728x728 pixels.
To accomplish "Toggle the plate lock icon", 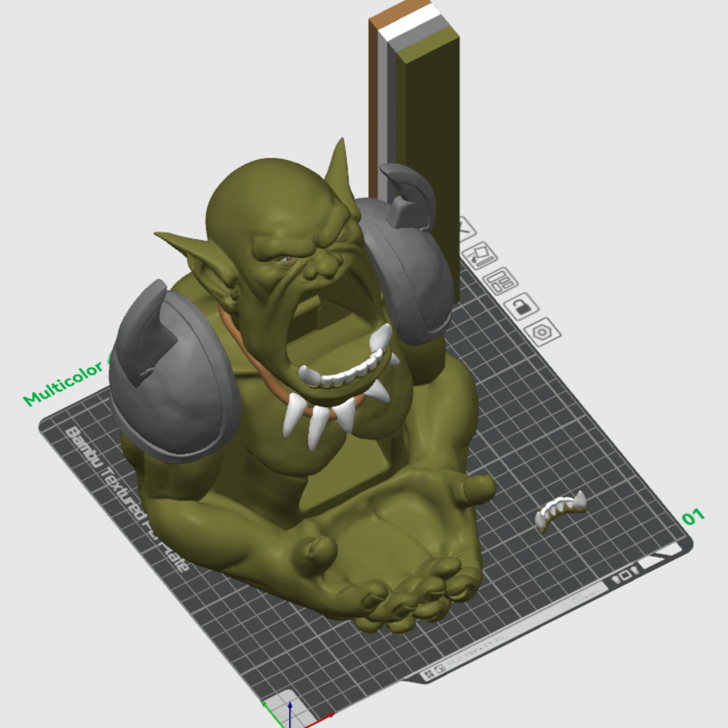I will click(x=521, y=306).
